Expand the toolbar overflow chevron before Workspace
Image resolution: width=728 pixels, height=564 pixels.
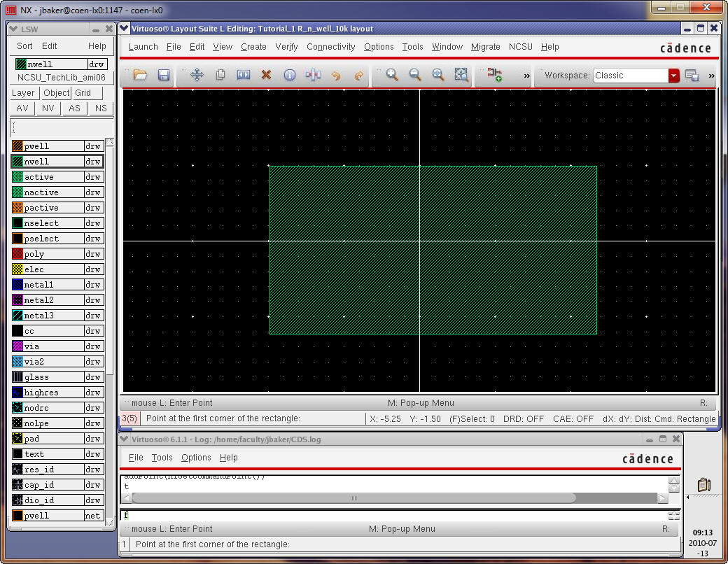click(526, 76)
